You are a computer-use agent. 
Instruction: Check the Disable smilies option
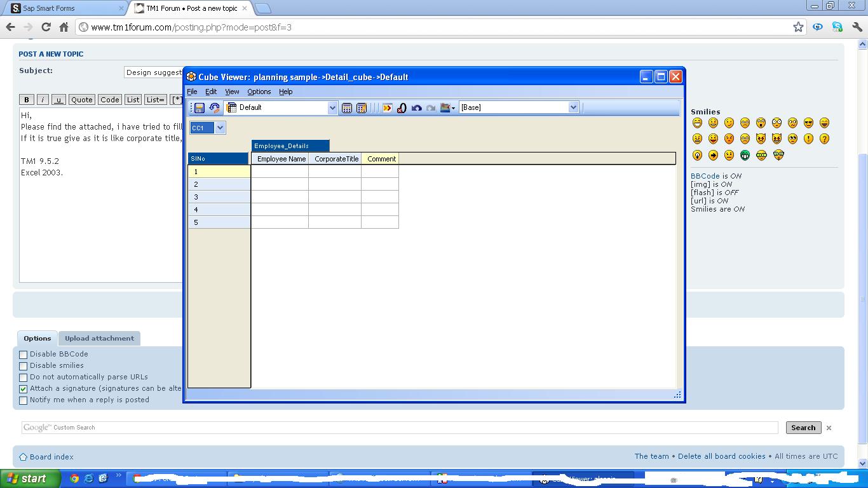pos(24,366)
